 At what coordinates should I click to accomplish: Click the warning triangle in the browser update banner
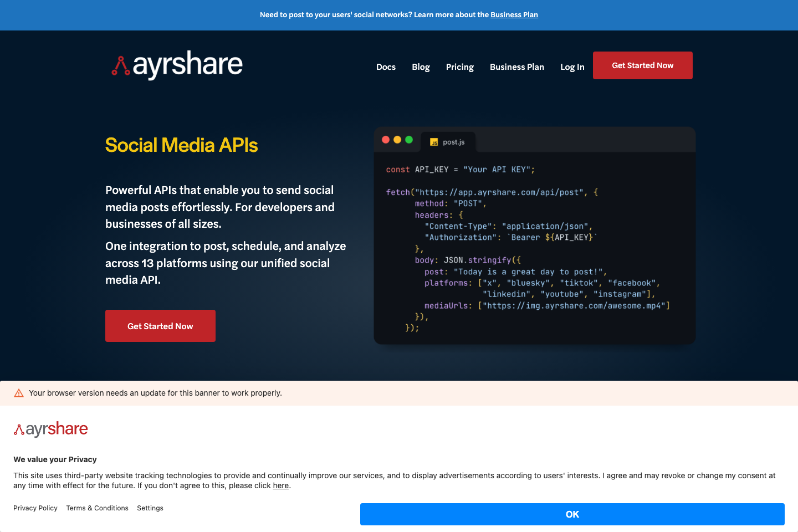point(19,392)
